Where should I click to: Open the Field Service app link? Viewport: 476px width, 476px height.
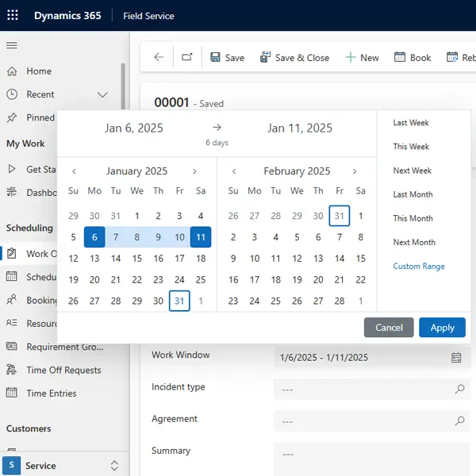pos(148,16)
